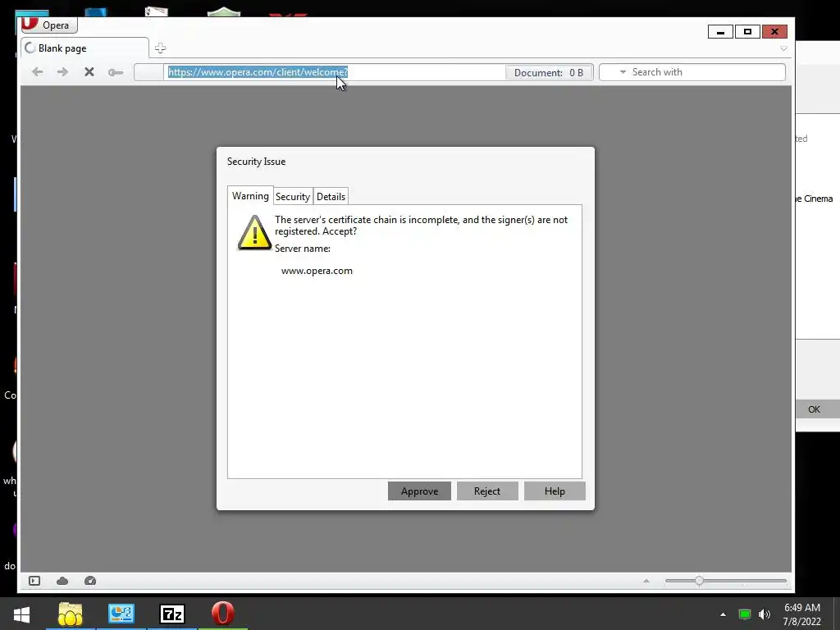This screenshot has height=630, width=840.
Task: Reject the certificate
Action: tap(487, 491)
